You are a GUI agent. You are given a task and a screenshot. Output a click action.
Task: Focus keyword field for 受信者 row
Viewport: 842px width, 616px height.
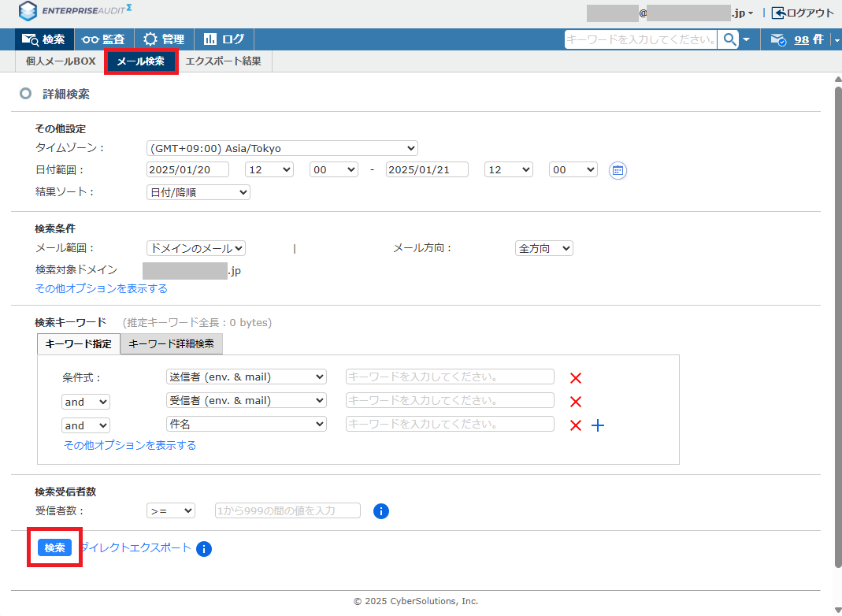(450, 400)
